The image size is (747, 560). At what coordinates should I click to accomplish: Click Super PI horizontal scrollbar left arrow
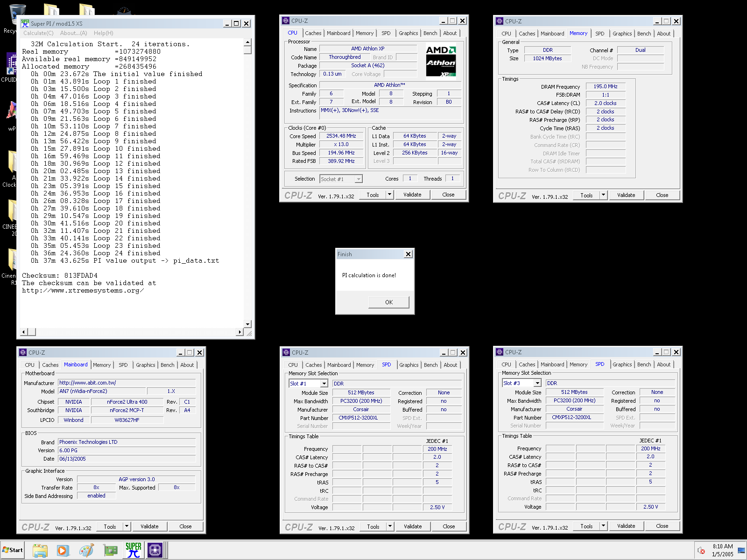(24, 332)
